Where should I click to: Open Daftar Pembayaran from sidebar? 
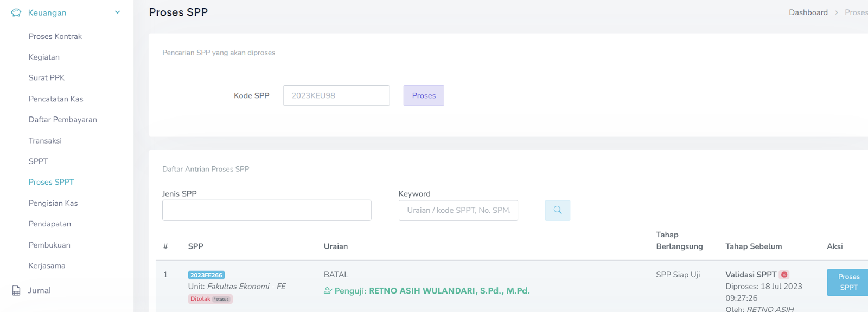(x=63, y=120)
